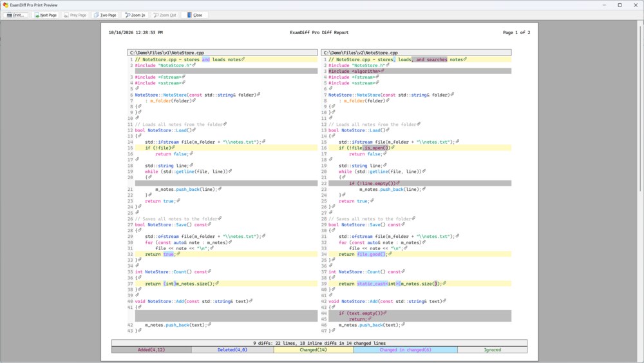The width and height of the screenshot is (644, 363).
Task: Click the 'ExamDiff Pro Print Preview' window title
Action: (x=33, y=5)
